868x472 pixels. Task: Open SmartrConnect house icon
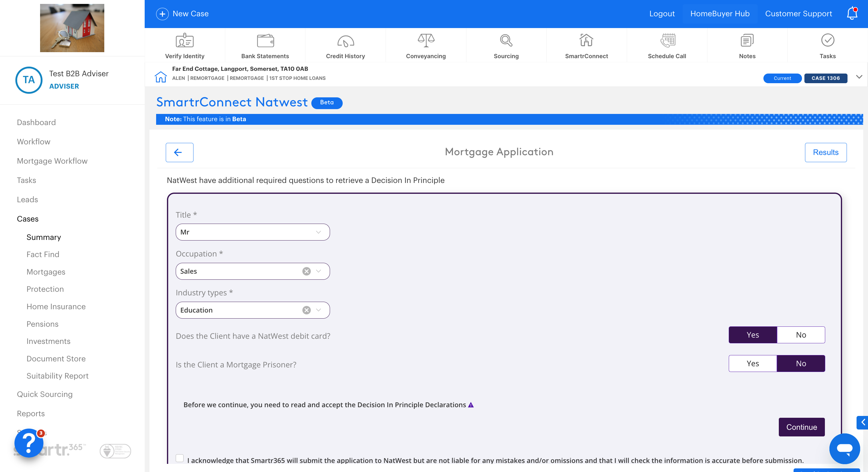pos(586,40)
